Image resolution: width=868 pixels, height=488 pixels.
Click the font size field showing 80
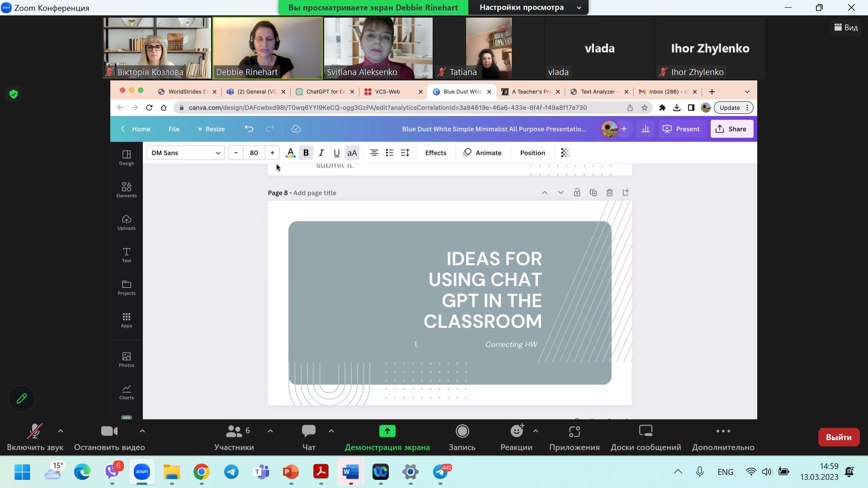click(254, 153)
